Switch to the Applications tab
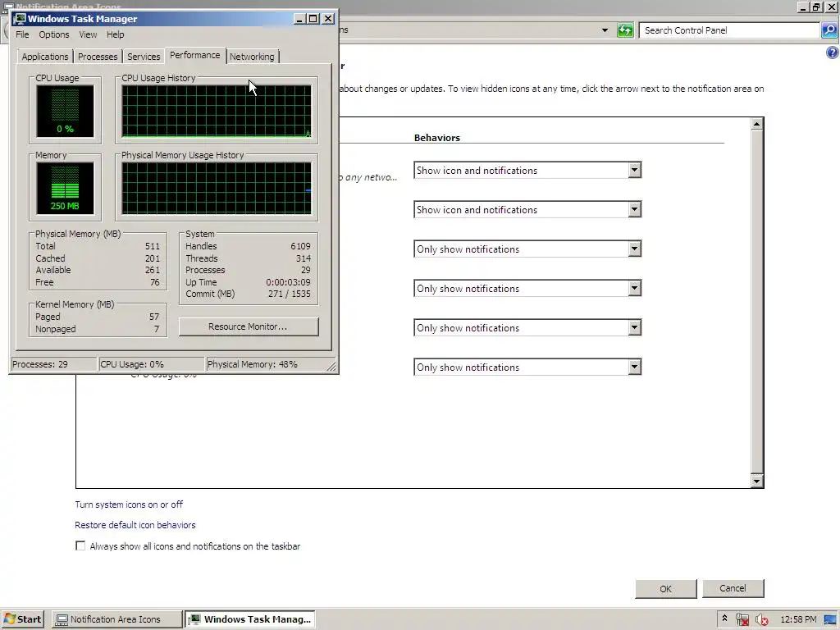 45,57
